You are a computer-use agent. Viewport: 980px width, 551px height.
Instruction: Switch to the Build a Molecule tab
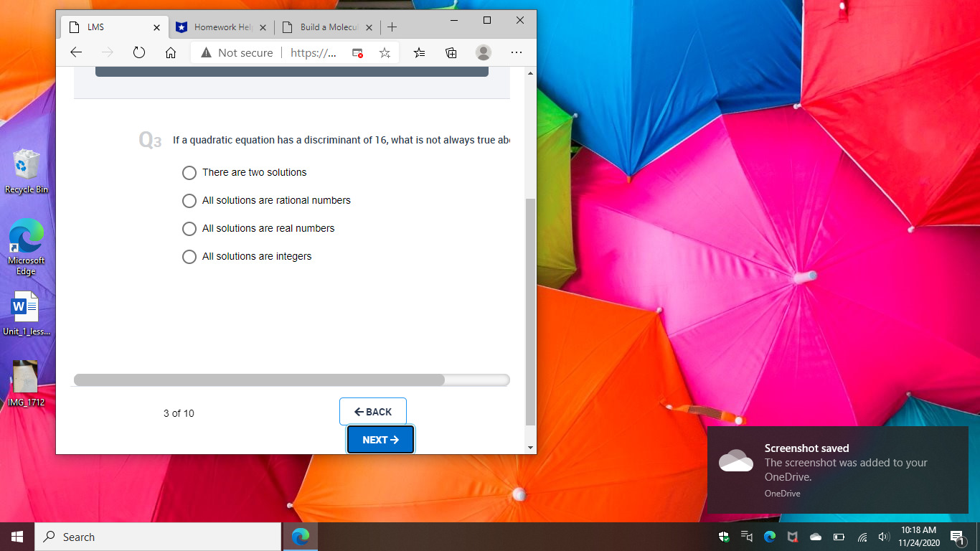pyautogui.click(x=327, y=27)
